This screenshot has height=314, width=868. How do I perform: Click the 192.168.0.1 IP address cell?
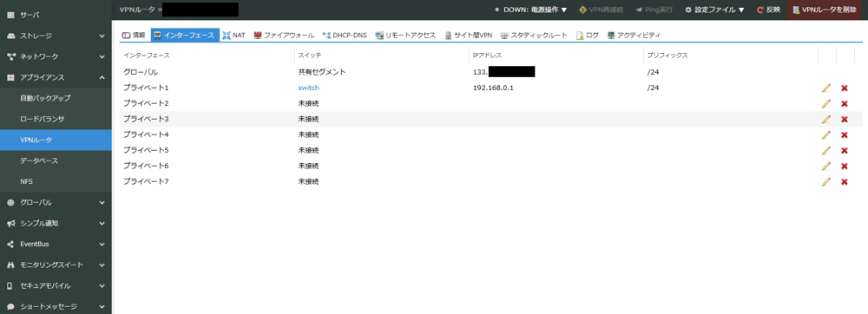(494, 88)
